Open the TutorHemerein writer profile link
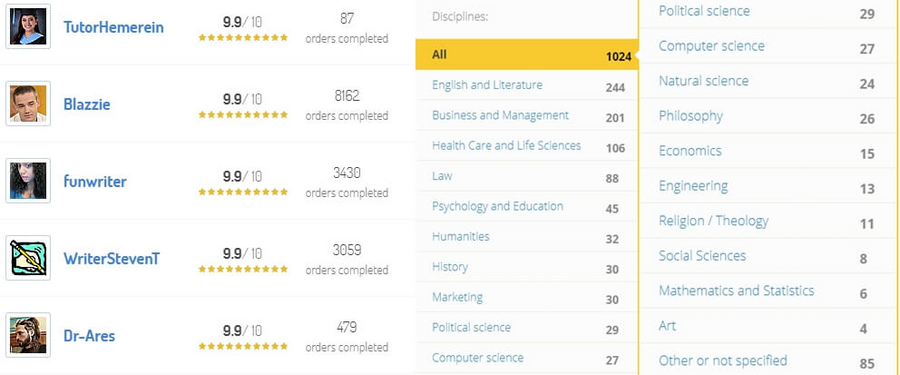The height and width of the screenshot is (375, 900). pos(114,27)
